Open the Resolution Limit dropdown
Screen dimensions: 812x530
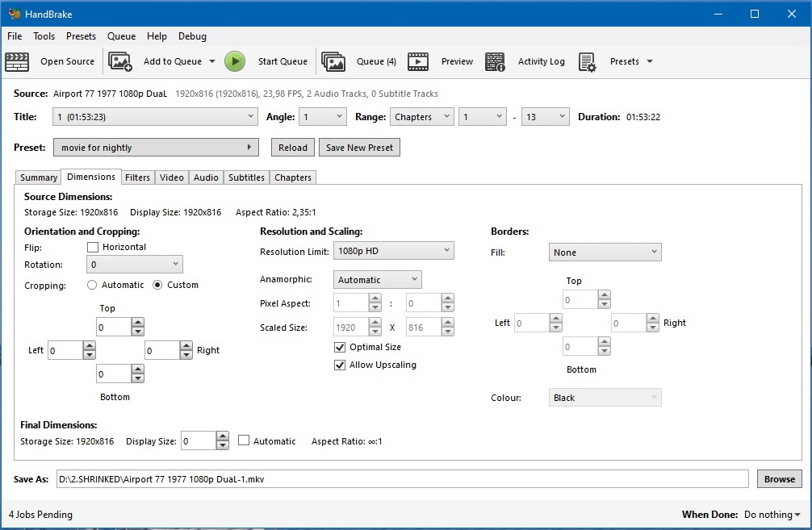point(393,250)
